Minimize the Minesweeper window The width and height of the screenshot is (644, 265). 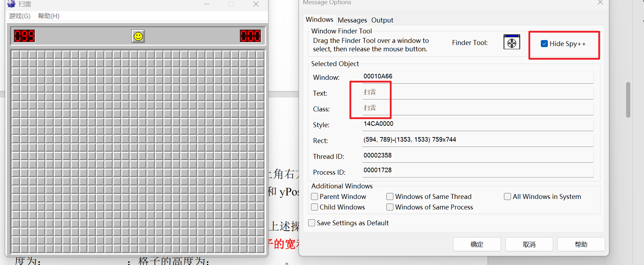click(x=207, y=4)
